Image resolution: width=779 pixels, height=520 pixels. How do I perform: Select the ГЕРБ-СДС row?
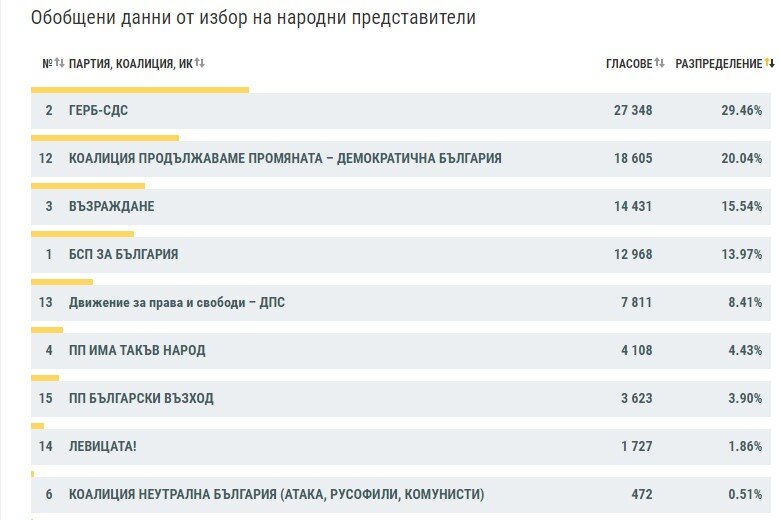click(x=400, y=110)
